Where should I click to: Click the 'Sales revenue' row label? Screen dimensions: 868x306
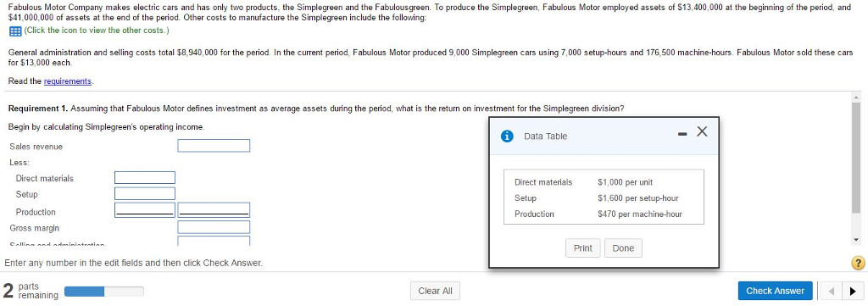pos(36,147)
